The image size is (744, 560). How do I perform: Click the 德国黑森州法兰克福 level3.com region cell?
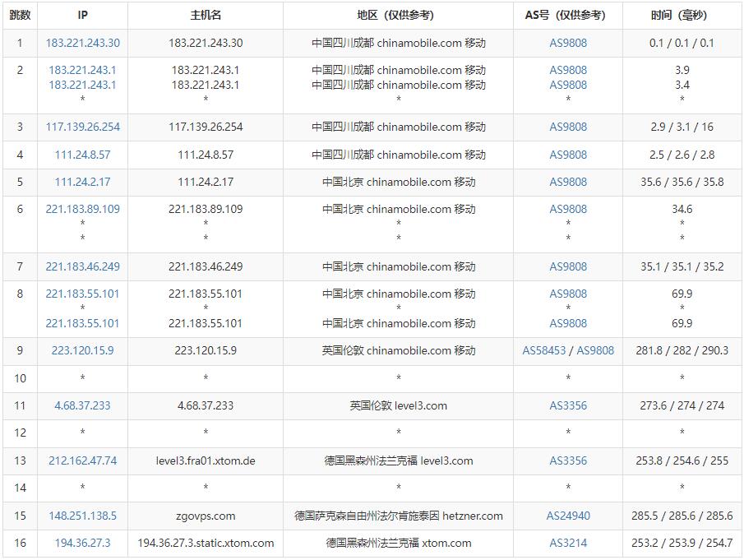[x=398, y=460]
